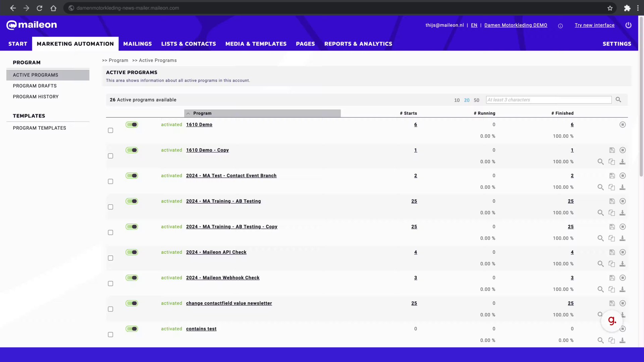Screen dimensions: 644x362
Task: Open the Media & Templates tab
Action: 256,44
